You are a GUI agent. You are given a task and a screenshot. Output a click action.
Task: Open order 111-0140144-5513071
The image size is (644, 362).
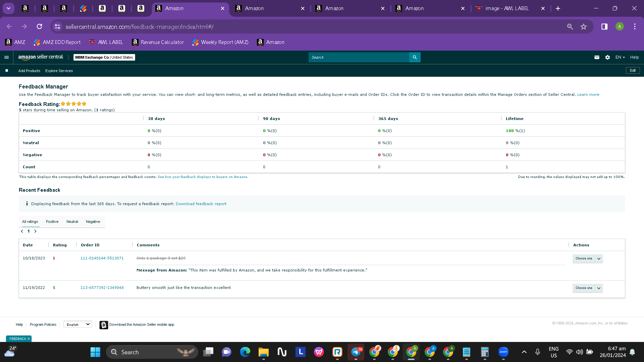click(102, 258)
